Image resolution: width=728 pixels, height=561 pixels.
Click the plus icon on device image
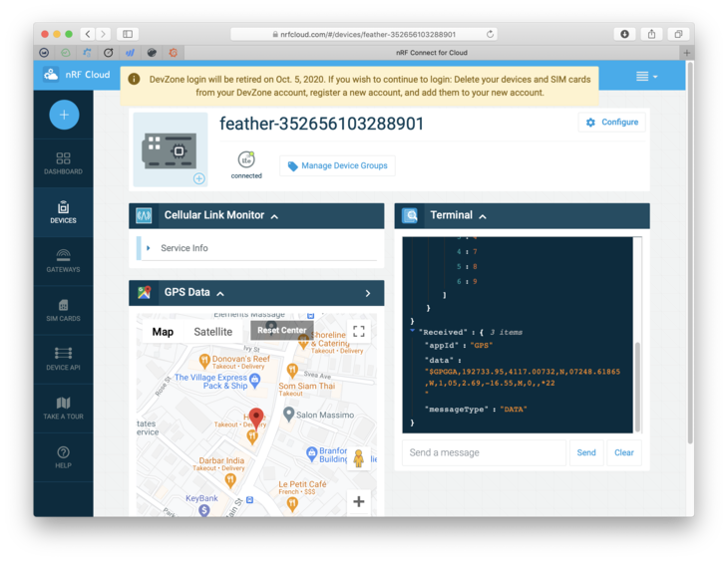(x=199, y=178)
